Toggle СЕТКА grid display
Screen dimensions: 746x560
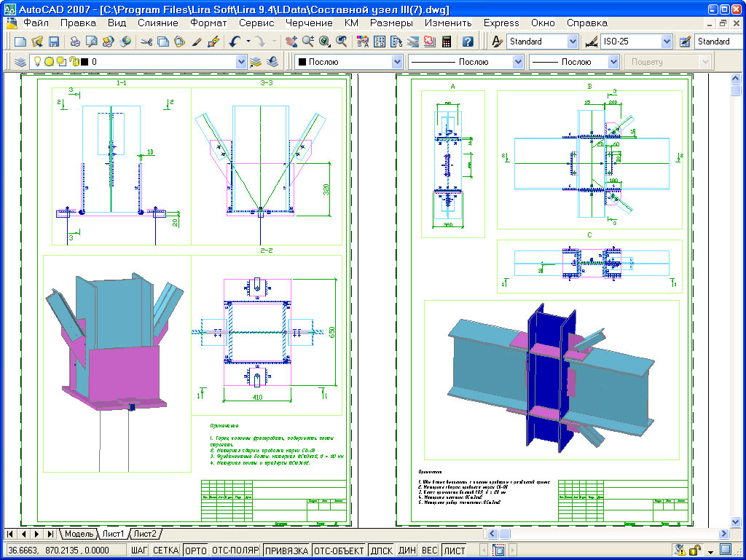click(166, 551)
